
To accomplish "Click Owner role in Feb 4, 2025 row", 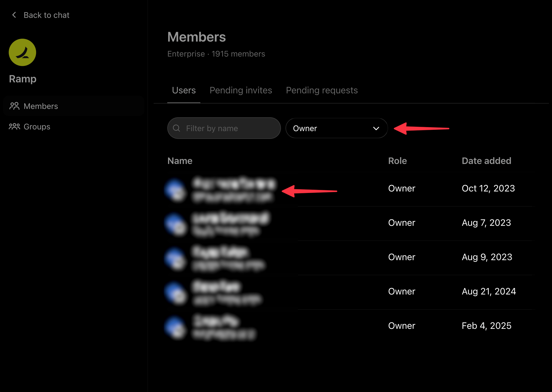I will pyautogui.click(x=402, y=326).
